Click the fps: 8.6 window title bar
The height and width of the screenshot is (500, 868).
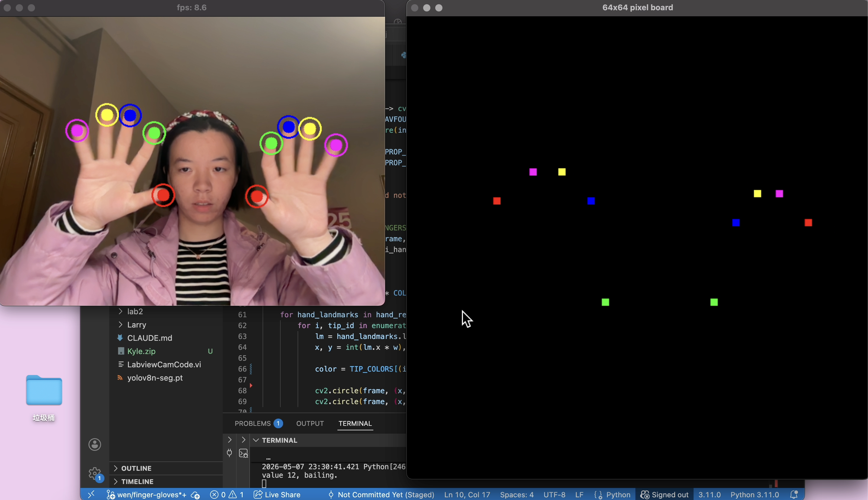pyautogui.click(x=192, y=8)
